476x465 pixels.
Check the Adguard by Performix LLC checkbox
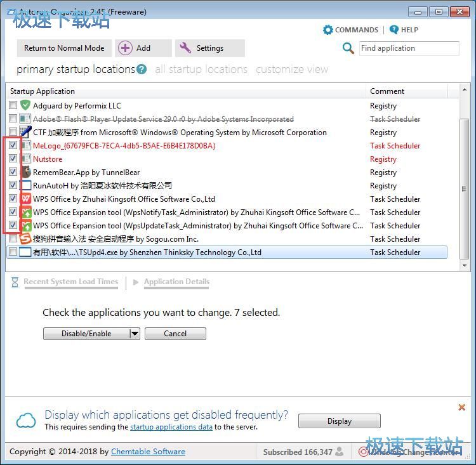13,105
